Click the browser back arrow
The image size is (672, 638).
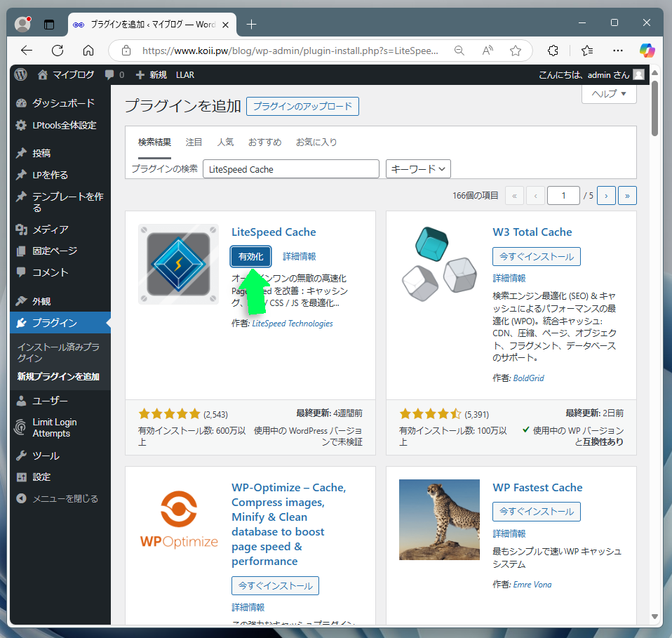pyautogui.click(x=27, y=51)
